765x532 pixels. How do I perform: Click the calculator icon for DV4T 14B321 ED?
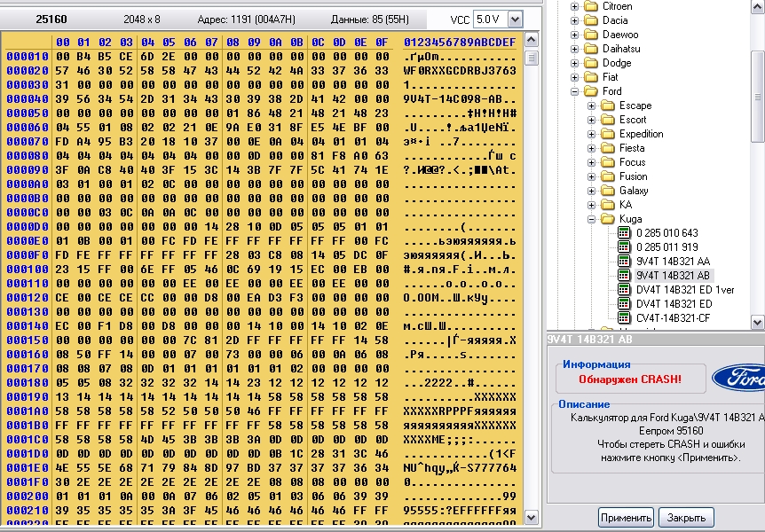tap(624, 303)
